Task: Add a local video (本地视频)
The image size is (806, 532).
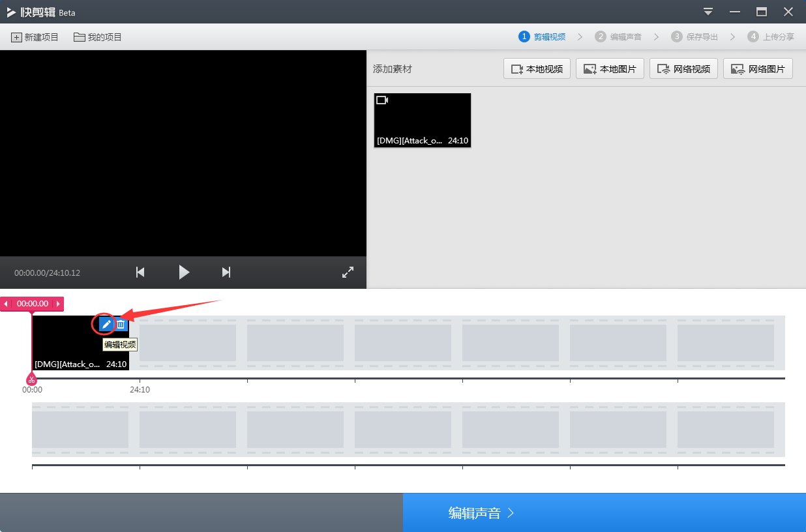Action: tap(537, 68)
